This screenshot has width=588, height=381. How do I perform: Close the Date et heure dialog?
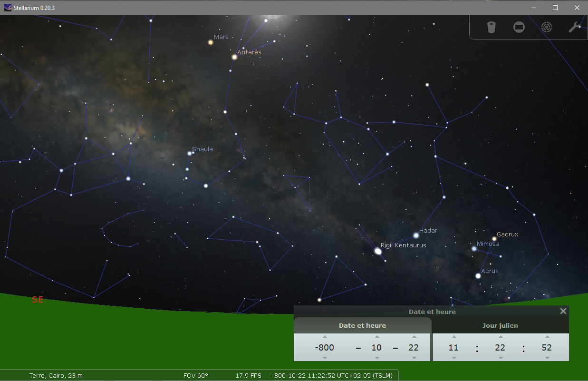pos(563,311)
